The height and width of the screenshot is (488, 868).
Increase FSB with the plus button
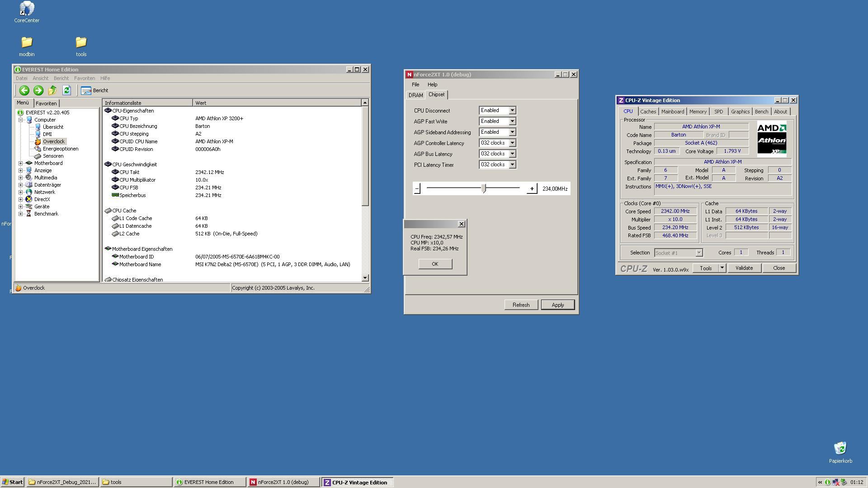(x=532, y=188)
